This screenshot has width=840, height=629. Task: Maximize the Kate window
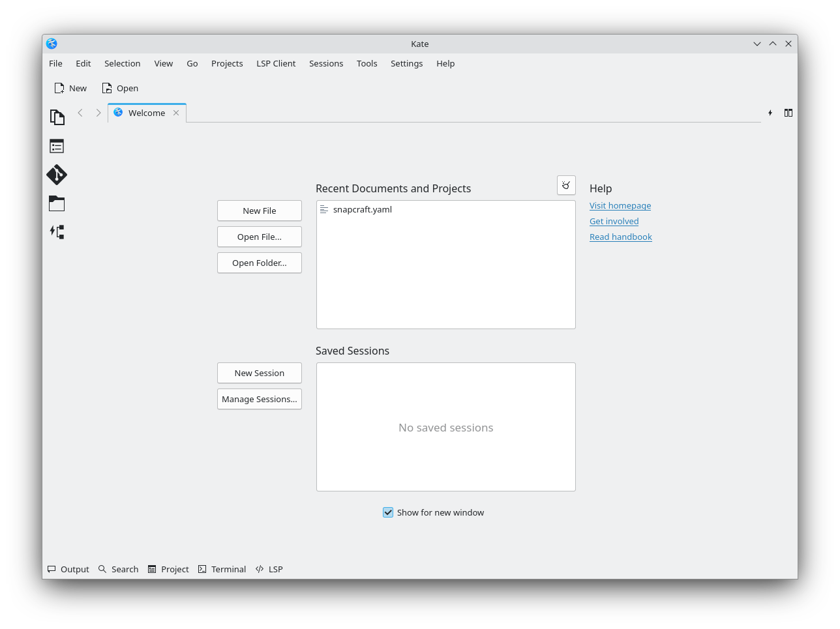click(773, 44)
